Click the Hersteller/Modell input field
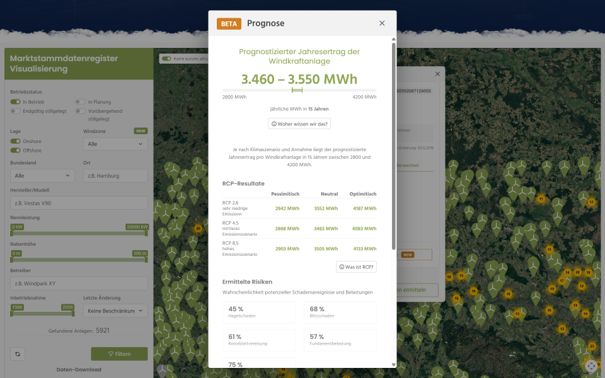Screen dimensions: 605x378 (79, 203)
